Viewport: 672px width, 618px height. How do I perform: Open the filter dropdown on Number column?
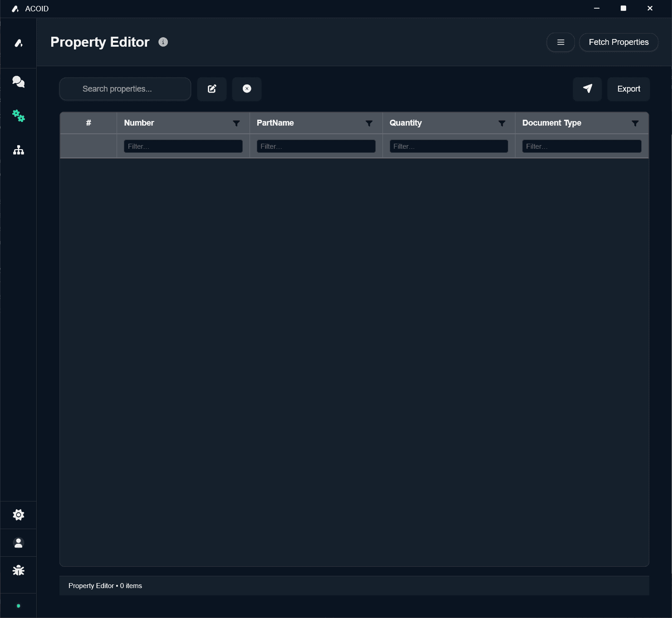[x=236, y=123]
